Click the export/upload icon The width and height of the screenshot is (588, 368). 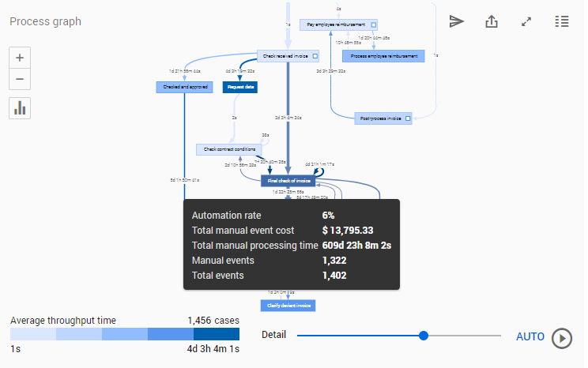(492, 21)
